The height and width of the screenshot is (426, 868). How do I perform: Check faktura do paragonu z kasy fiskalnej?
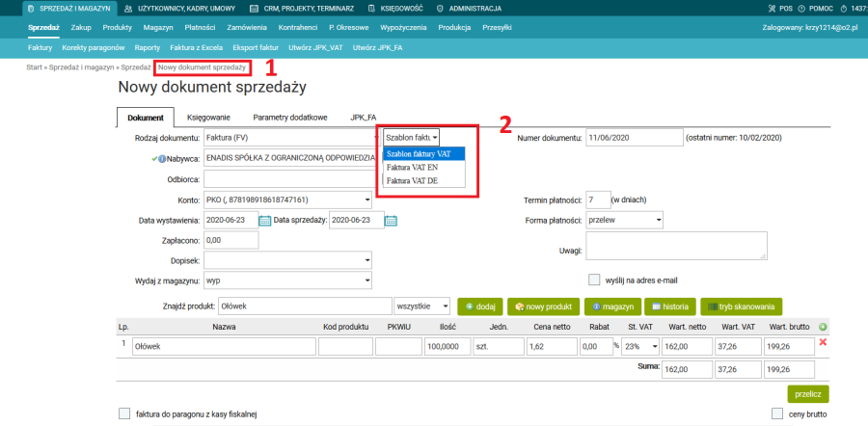123,413
